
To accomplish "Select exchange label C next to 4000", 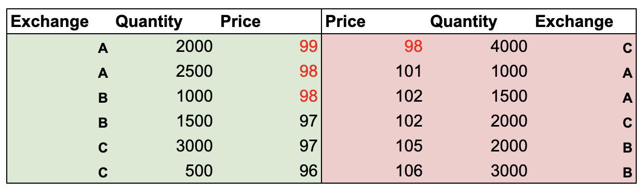I will click(x=627, y=49).
